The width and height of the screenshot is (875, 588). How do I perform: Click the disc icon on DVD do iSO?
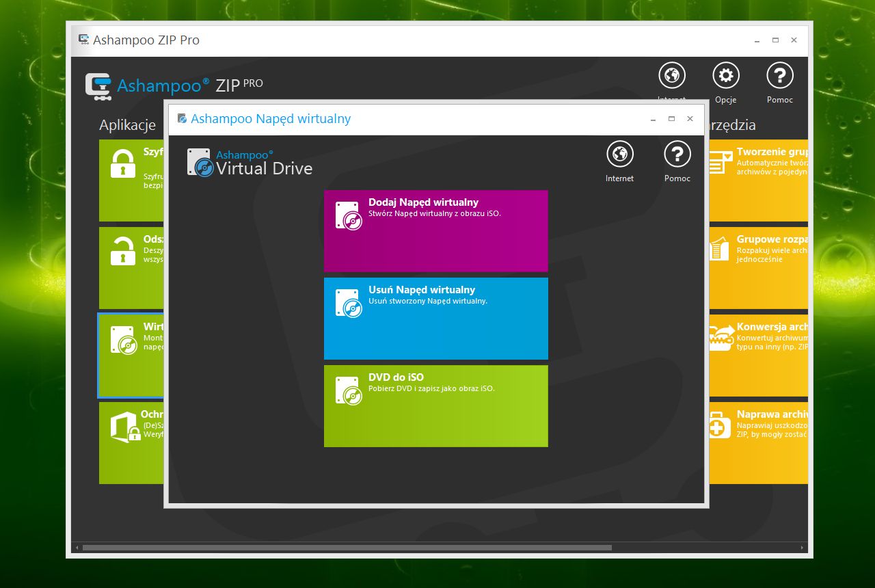pos(349,390)
